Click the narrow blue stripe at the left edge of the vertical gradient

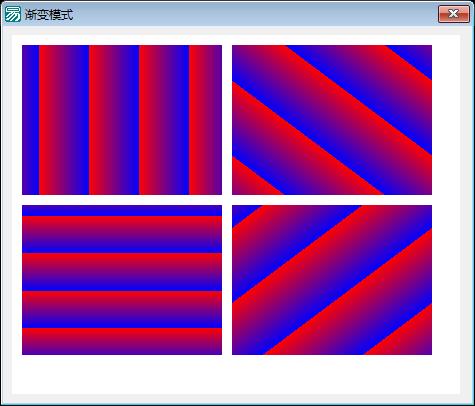(x=31, y=120)
